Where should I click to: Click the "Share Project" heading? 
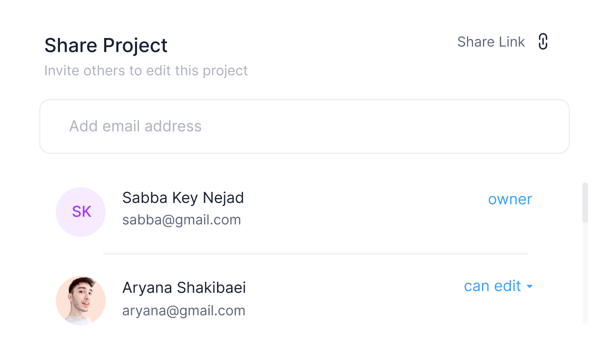[x=106, y=46]
